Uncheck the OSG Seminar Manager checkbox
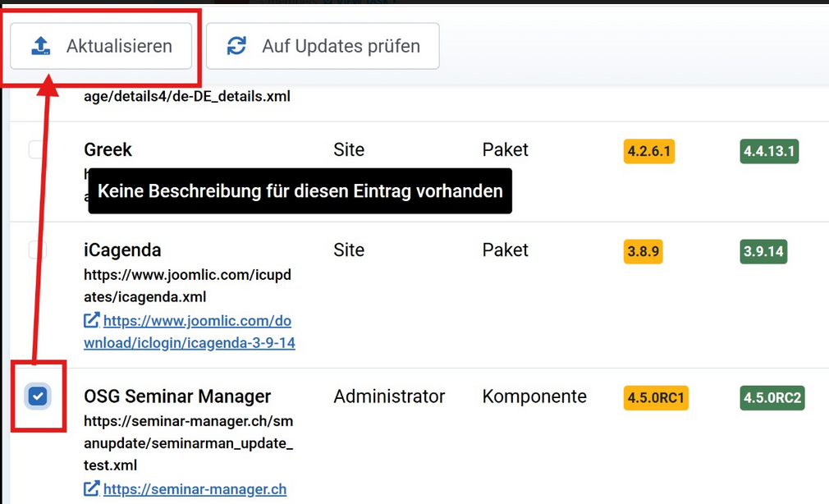The height and width of the screenshot is (504, 829). (37, 397)
